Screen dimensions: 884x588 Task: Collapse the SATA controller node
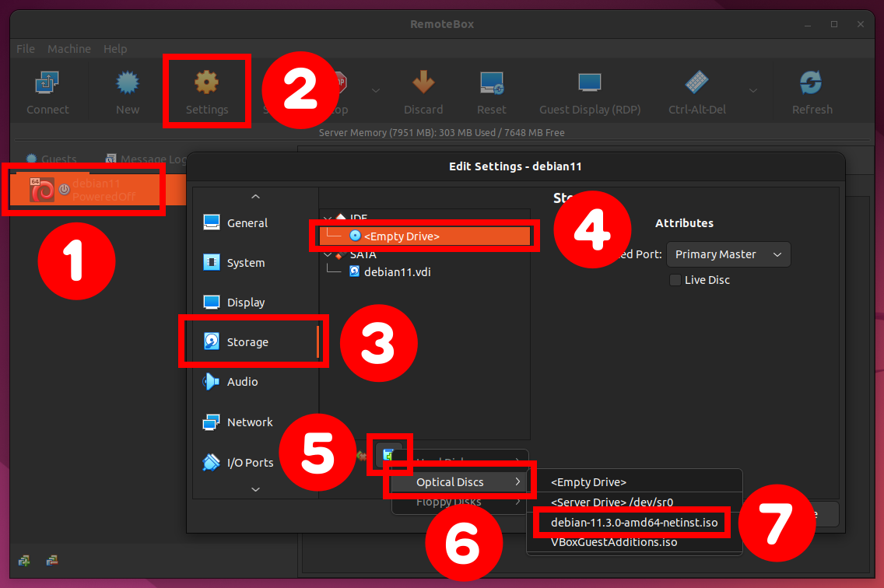(x=328, y=255)
